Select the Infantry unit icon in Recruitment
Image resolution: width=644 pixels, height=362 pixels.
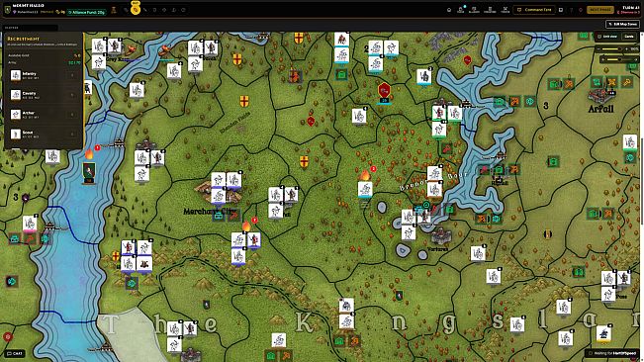16,75
